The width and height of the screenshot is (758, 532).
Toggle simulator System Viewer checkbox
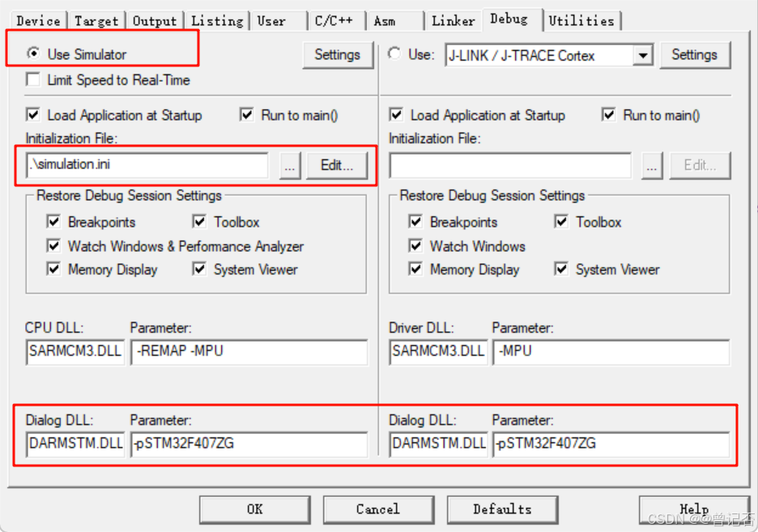tap(199, 269)
